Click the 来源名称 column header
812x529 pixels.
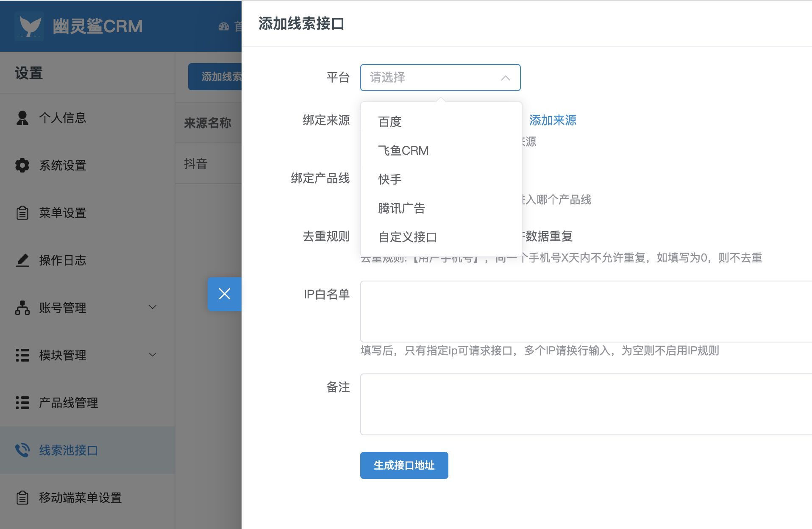[207, 123]
